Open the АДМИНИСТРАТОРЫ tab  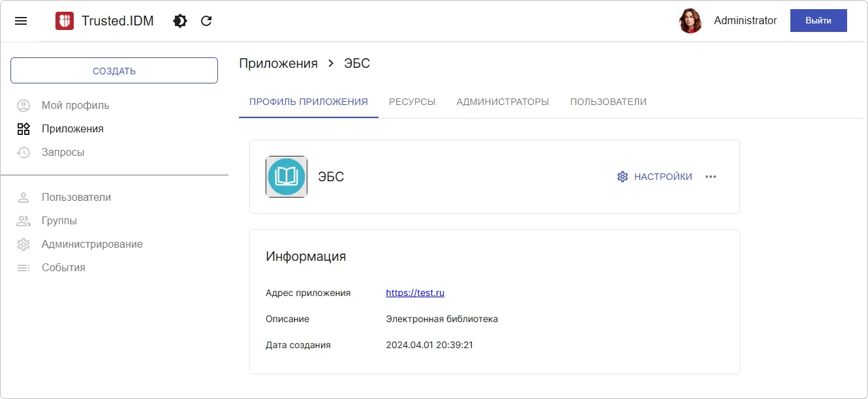coord(503,102)
